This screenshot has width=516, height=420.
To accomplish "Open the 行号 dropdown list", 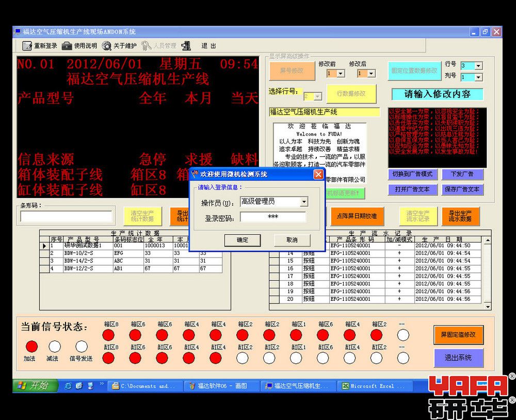I will (x=478, y=66).
